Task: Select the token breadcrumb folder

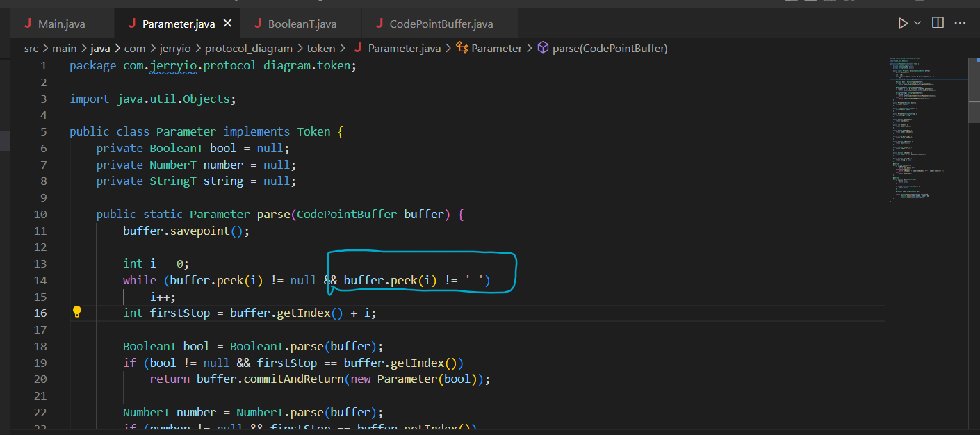Action: pyautogui.click(x=321, y=49)
